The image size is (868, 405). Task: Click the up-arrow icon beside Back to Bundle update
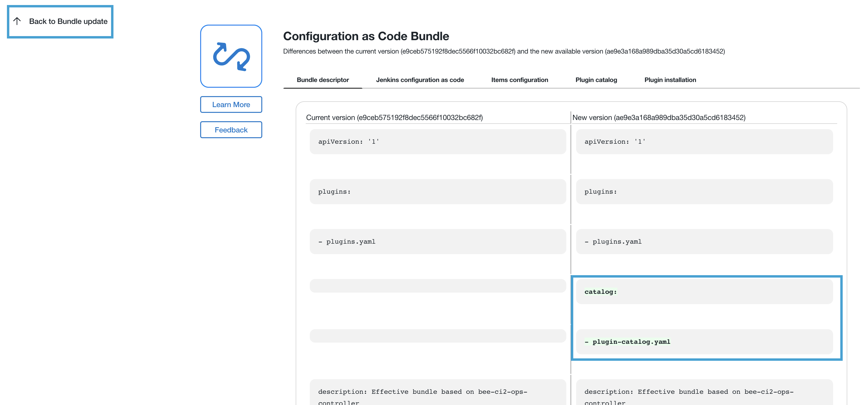(x=17, y=21)
